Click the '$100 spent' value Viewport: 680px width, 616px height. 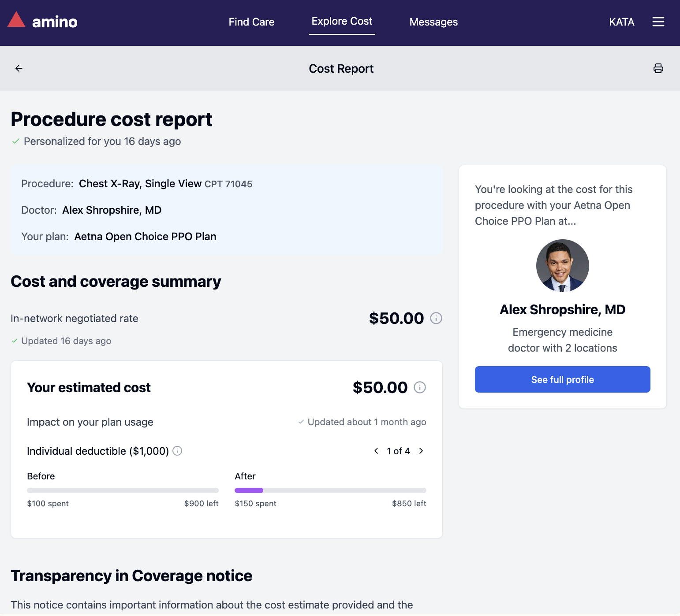click(x=48, y=504)
